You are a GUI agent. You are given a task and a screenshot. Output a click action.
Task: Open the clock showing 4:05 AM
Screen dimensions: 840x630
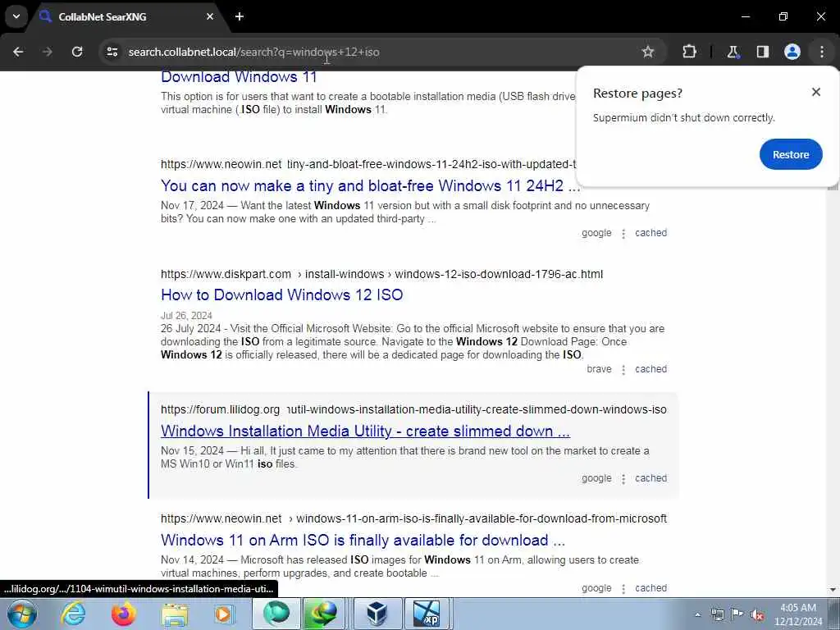[797, 614]
